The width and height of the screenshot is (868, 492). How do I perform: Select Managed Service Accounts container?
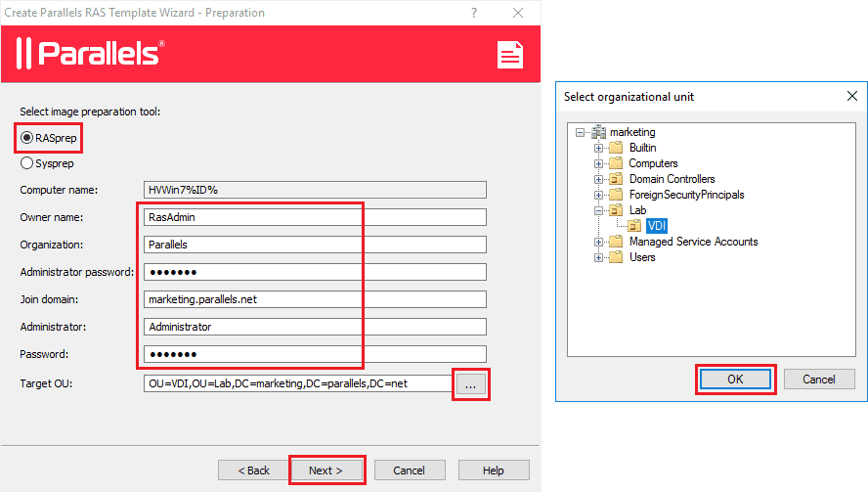coord(694,241)
